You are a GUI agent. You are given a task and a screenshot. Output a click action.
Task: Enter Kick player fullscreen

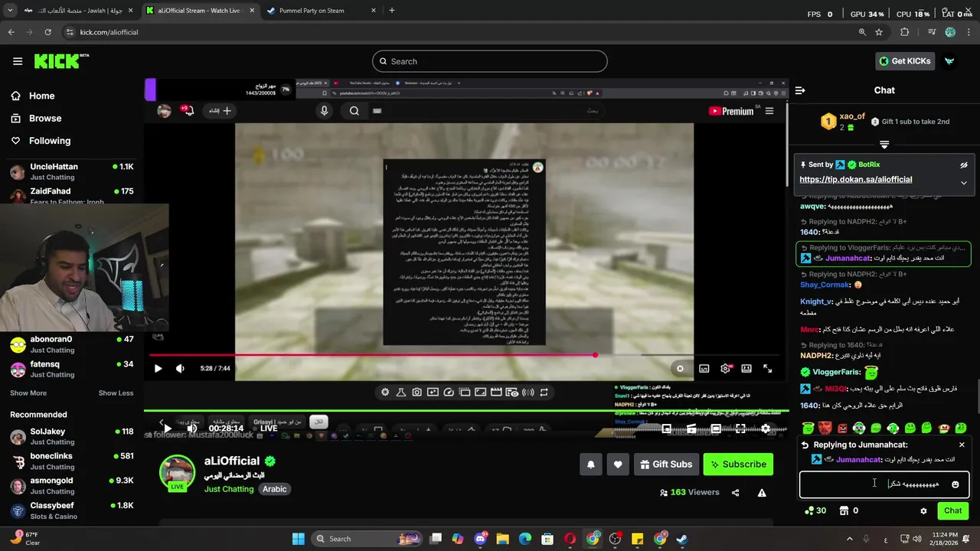pos(740,429)
